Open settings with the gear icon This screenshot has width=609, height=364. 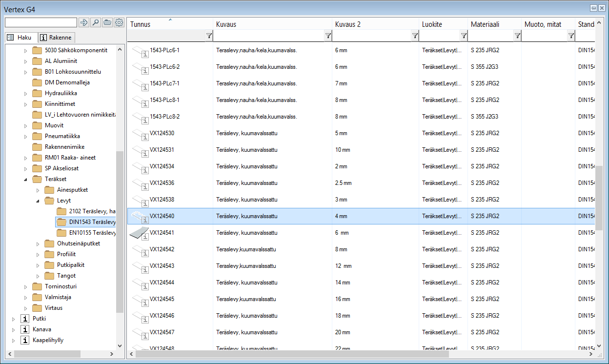click(119, 22)
